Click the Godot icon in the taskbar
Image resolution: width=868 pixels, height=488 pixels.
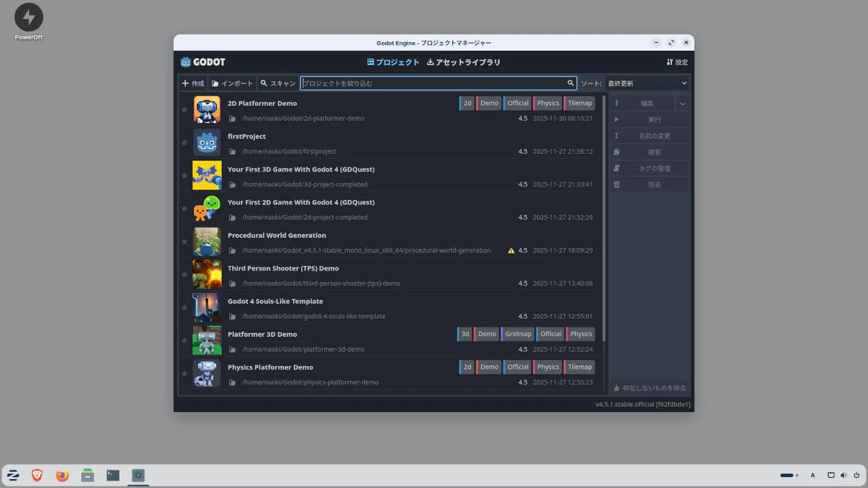(138, 475)
